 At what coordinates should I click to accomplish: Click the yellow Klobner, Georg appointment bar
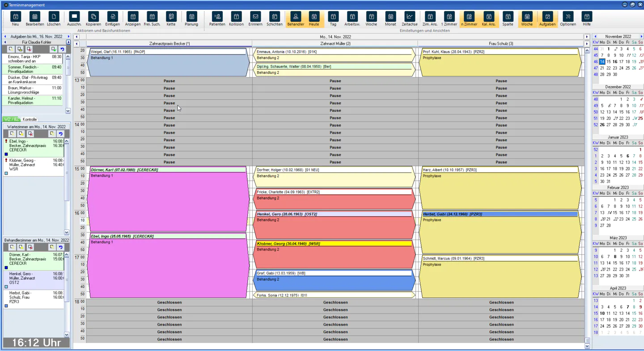click(x=333, y=244)
